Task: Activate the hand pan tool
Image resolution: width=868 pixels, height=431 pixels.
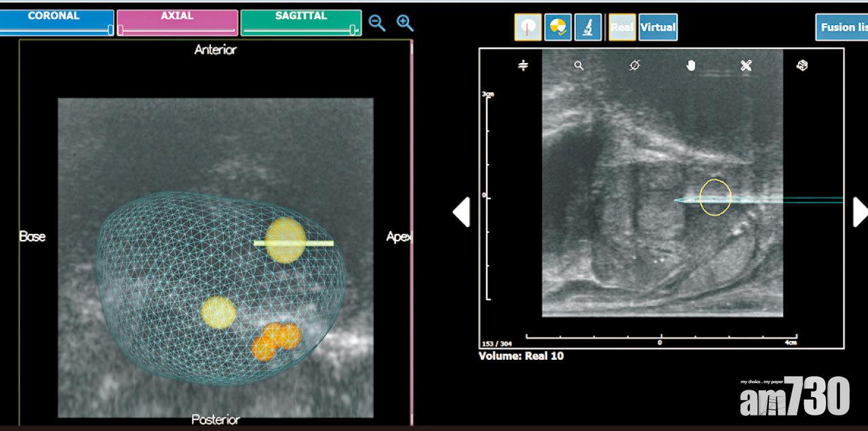Action: click(691, 66)
